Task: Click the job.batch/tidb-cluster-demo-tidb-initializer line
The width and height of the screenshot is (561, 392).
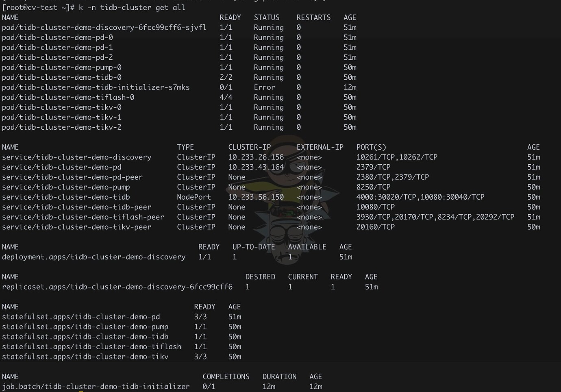Action: (x=96, y=386)
